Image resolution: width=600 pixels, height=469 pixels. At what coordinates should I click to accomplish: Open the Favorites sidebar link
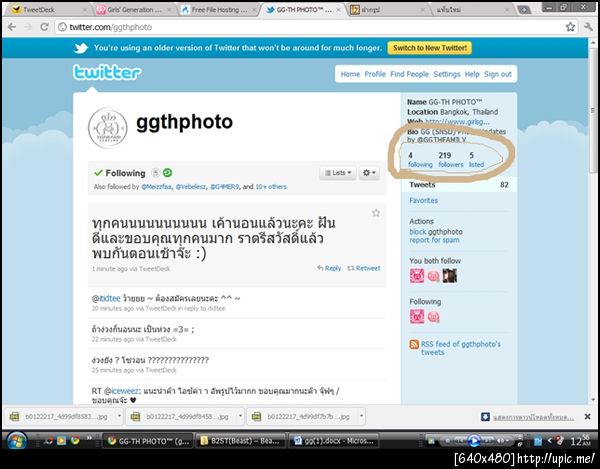point(423,200)
